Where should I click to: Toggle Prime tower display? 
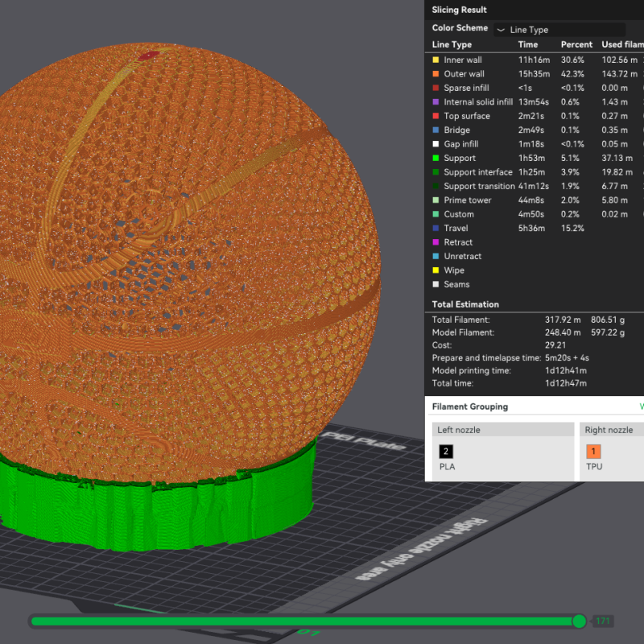click(x=467, y=200)
